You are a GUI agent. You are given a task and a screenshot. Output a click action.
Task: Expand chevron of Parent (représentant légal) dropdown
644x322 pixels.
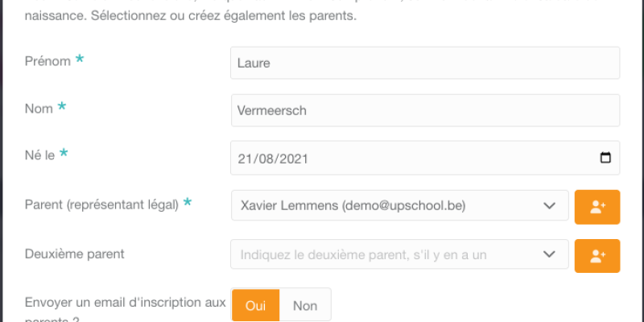549,205
